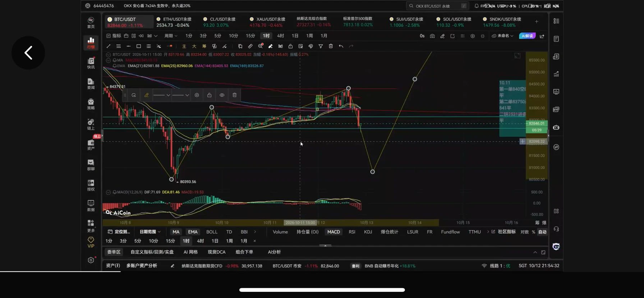Click the share arrow icon
Image resolution: width=644 pixels, height=298 pixels.
[542, 36]
